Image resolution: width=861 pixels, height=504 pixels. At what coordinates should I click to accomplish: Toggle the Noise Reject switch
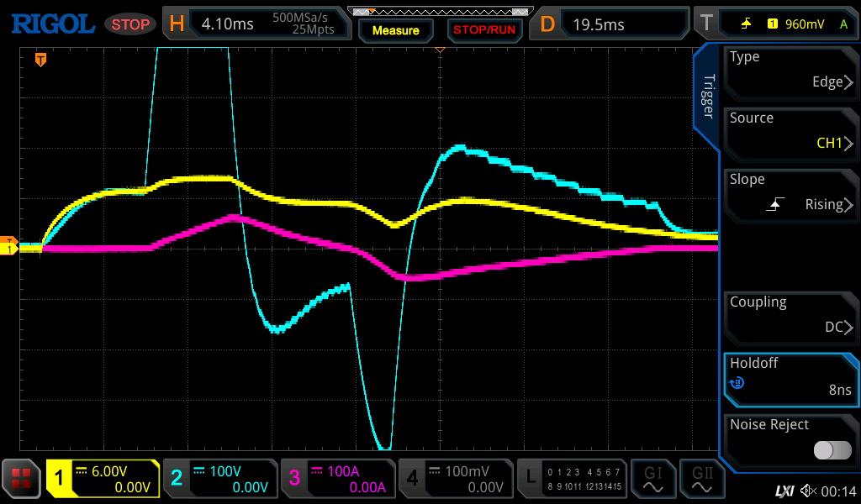pyautogui.click(x=832, y=450)
